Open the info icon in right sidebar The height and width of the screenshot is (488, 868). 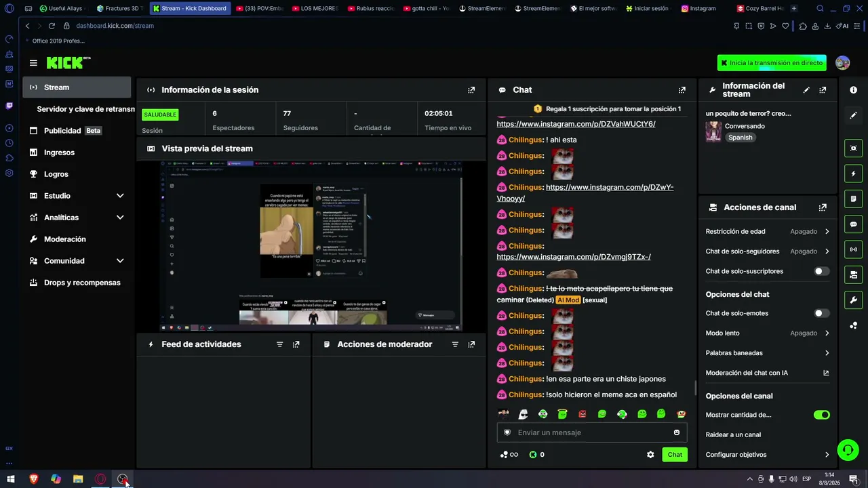click(x=853, y=90)
